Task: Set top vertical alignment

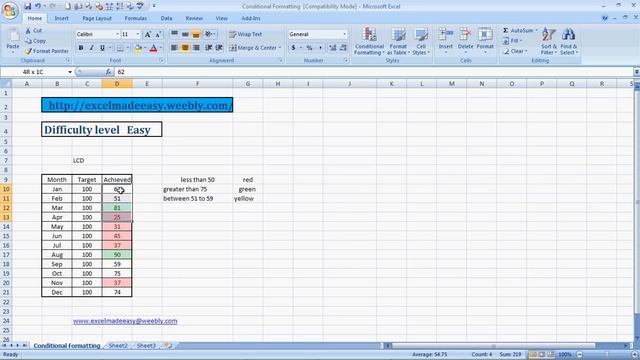Action: (x=174, y=34)
